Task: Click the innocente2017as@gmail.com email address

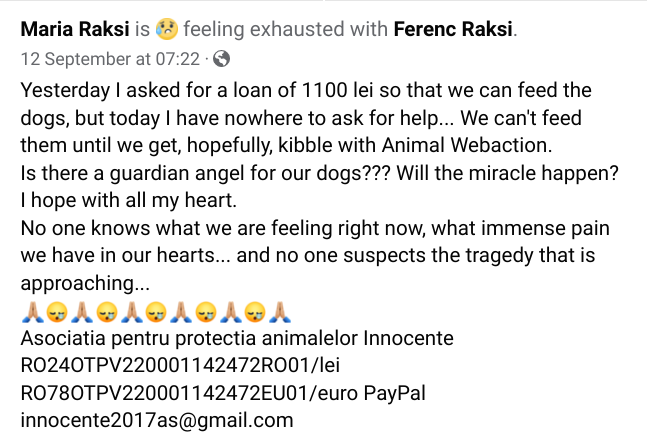Action: click(x=157, y=420)
